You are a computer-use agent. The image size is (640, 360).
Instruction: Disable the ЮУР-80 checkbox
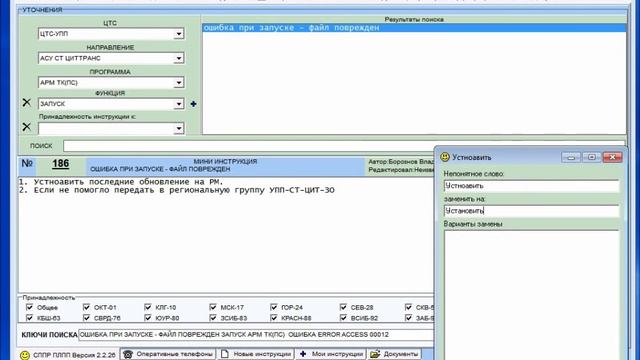pos(148,318)
